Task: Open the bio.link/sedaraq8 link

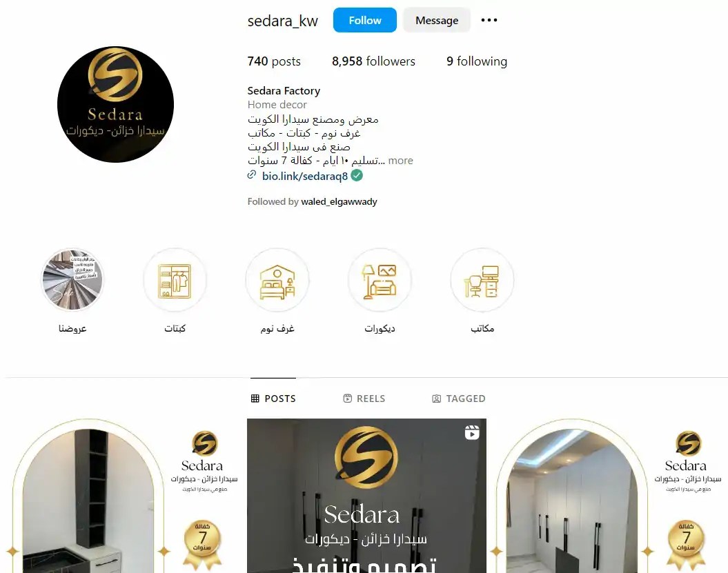Action: pyautogui.click(x=304, y=176)
